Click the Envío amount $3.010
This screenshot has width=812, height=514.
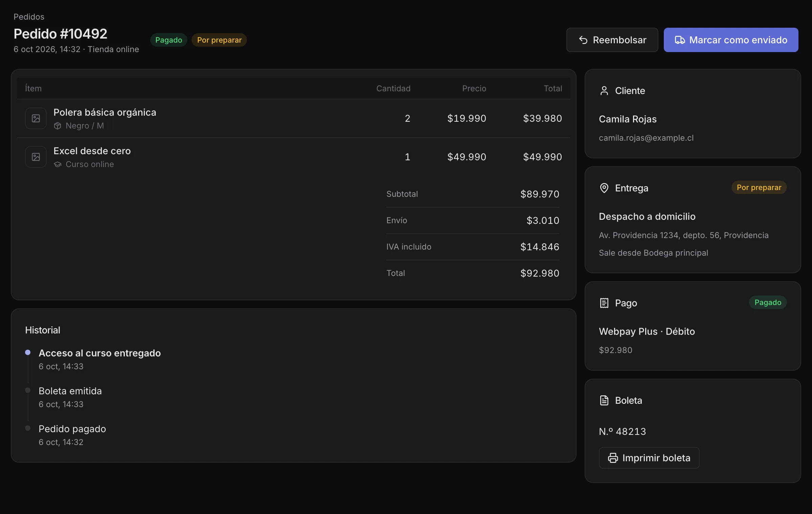[543, 220]
